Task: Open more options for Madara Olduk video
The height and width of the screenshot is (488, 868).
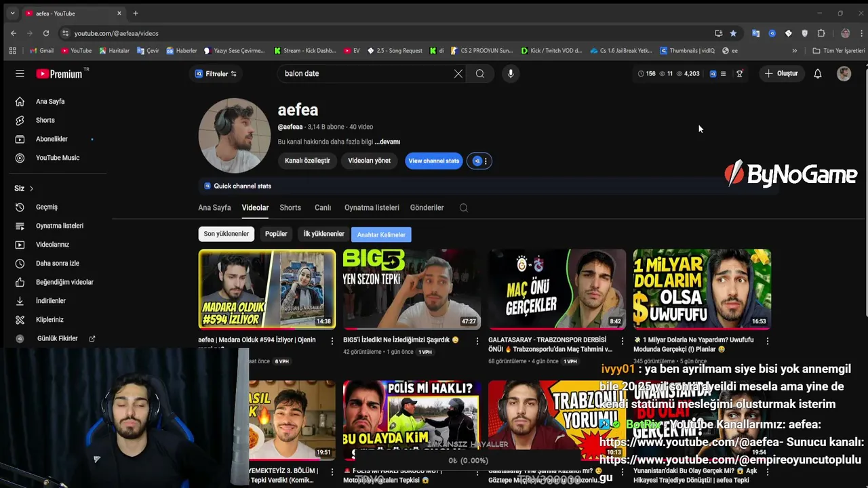Action: click(332, 341)
